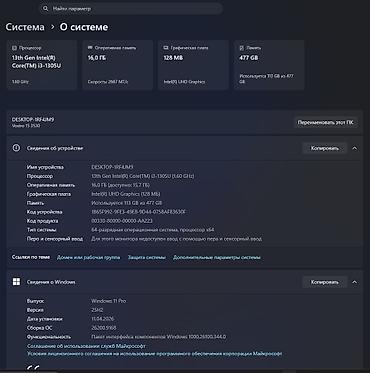This screenshot has height=373, width=370.
Task: Click the 'Используется 113 GB из 477 GB' value
Action: [x=127, y=203]
